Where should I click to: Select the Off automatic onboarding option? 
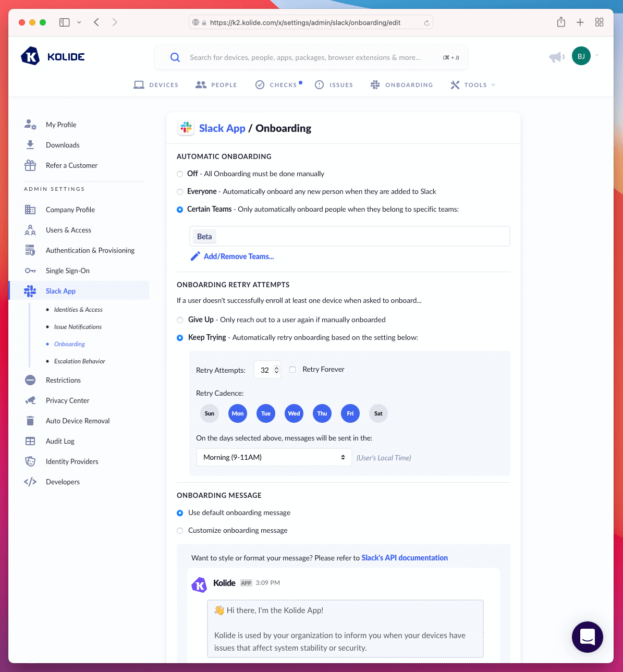[180, 174]
